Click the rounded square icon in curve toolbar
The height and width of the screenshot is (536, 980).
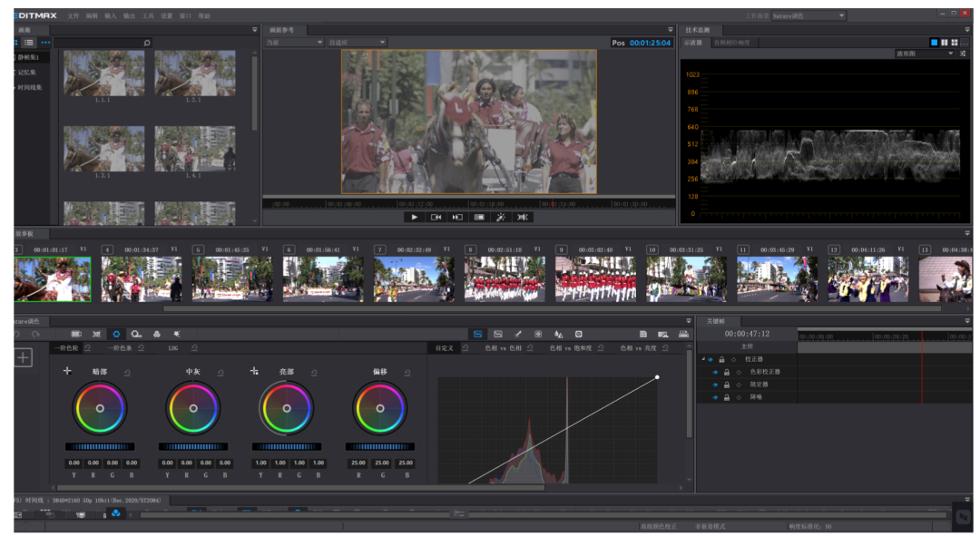(x=579, y=335)
